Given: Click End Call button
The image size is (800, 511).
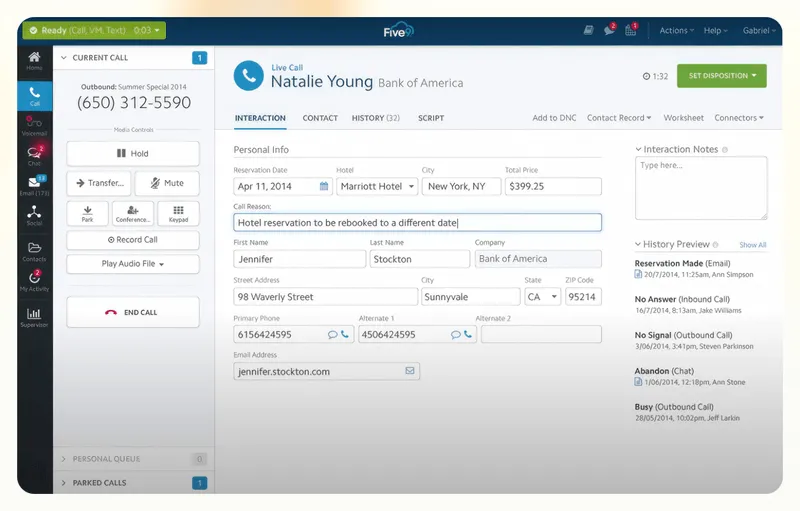Looking at the screenshot, I should (x=133, y=312).
